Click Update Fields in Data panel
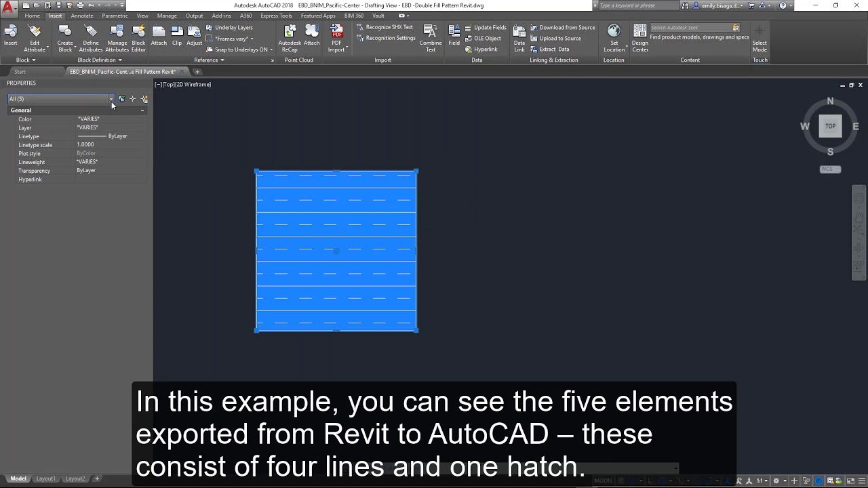The image size is (868, 488). point(488,27)
